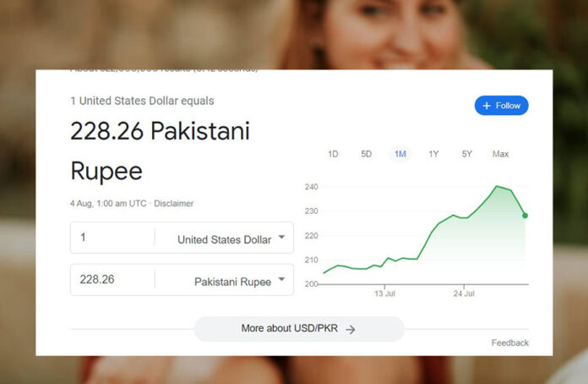Viewport: 588px width, 384px height.
Task: Follow the USD/PKR currency pair
Action: click(x=501, y=106)
